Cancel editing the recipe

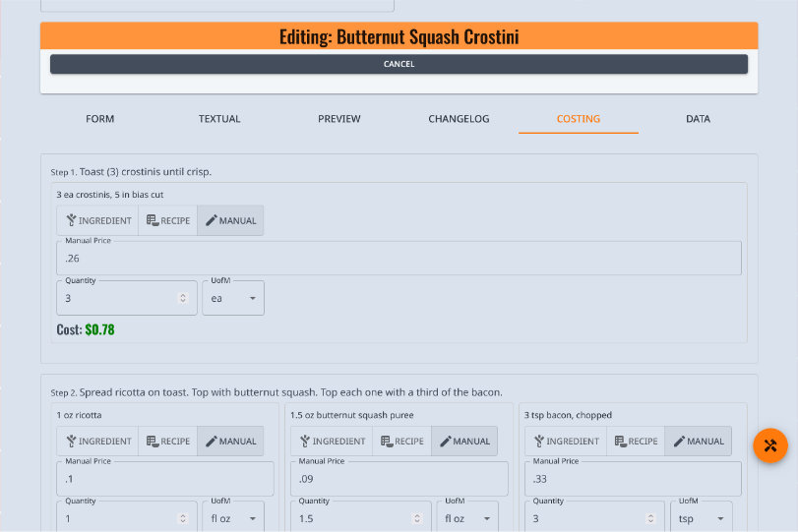click(399, 64)
